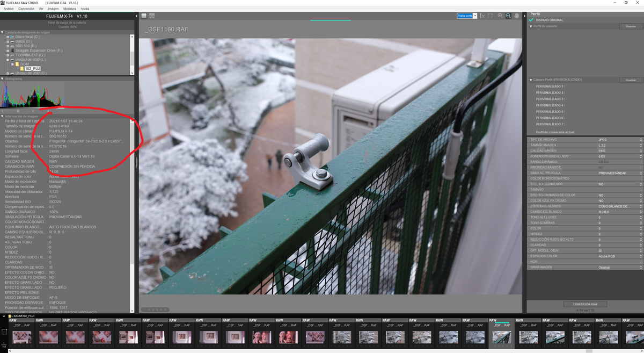The image size is (644, 353).
Task: Set preview to 1x zoom
Action: pyautogui.click(x=482, y=16)
